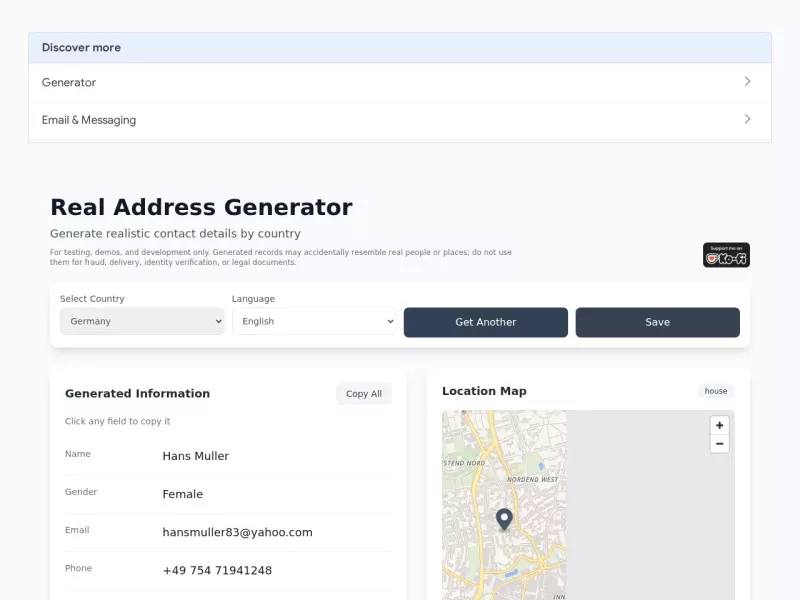Click the Copy All button

click(364, 394)
